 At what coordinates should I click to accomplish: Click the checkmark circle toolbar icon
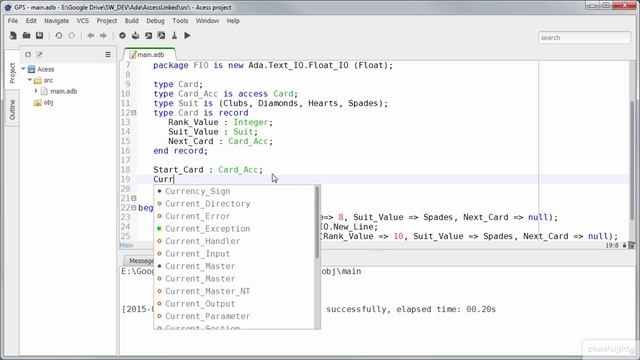click(x=122, y=36)
